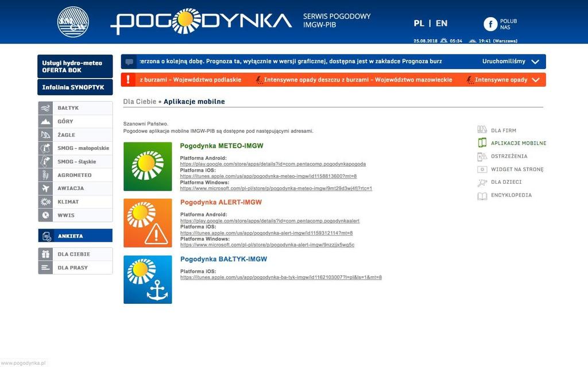The height and width of the screenshot is (367, 588).
Task: Click the Encyklopedia book icon
Action: point(482,195)
